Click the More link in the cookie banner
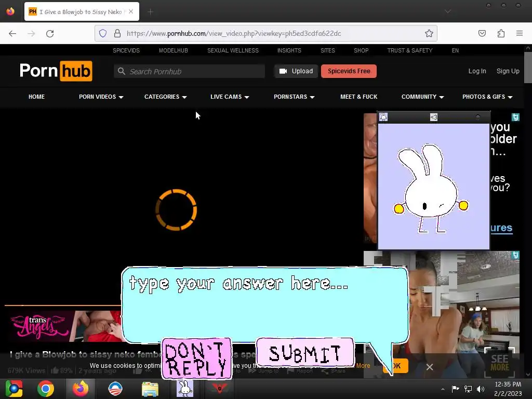This screenshot has height=399, width=532. point(363,366)
